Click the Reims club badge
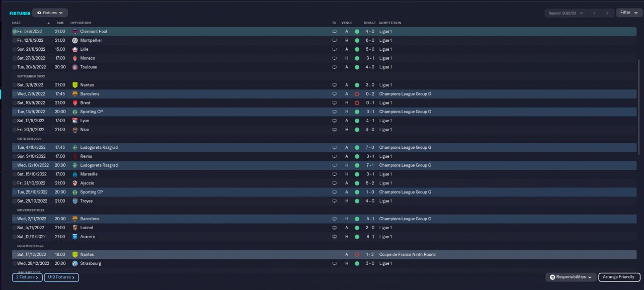This screenshot has height=290, width=644. (75, 156)
